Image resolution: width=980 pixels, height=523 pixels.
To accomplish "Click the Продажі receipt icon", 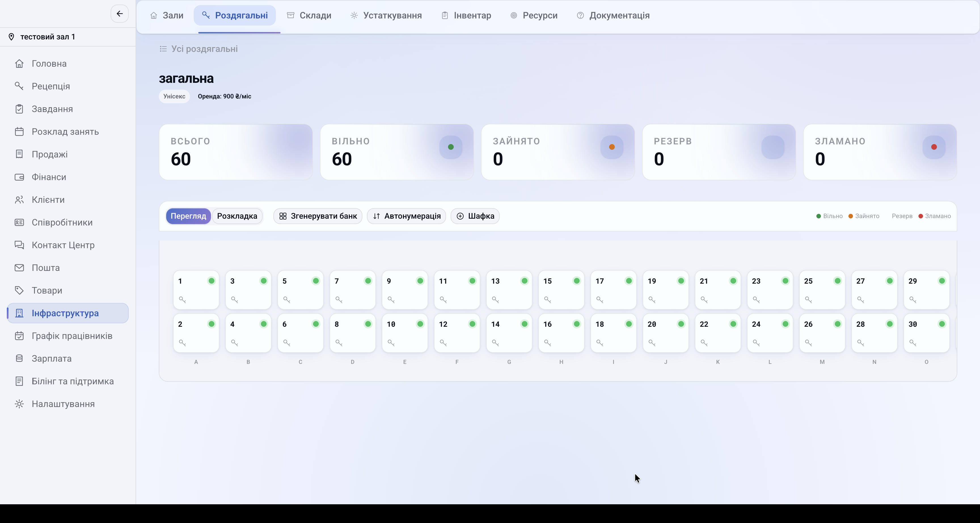I will (x=19, y=154).
